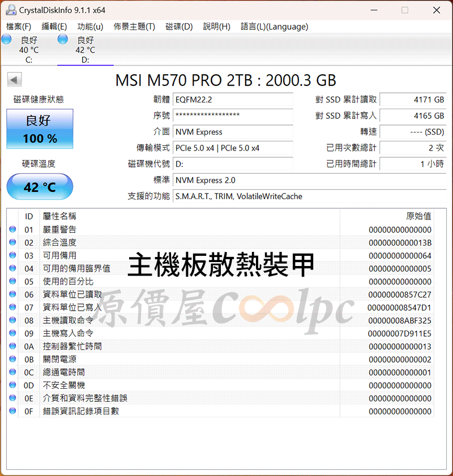453x476 pixels.
Task: Click raw value 0000000000013B
Action: (400, 243)
